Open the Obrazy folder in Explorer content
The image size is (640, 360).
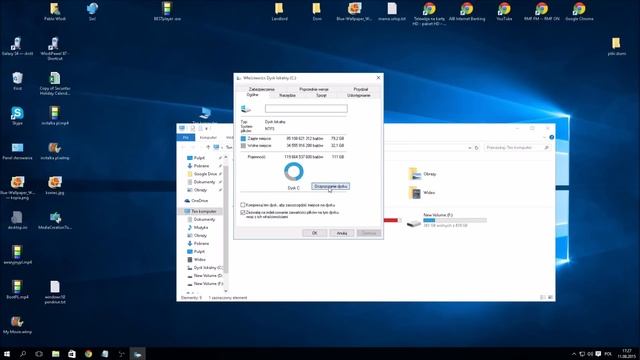pos(422,174)
